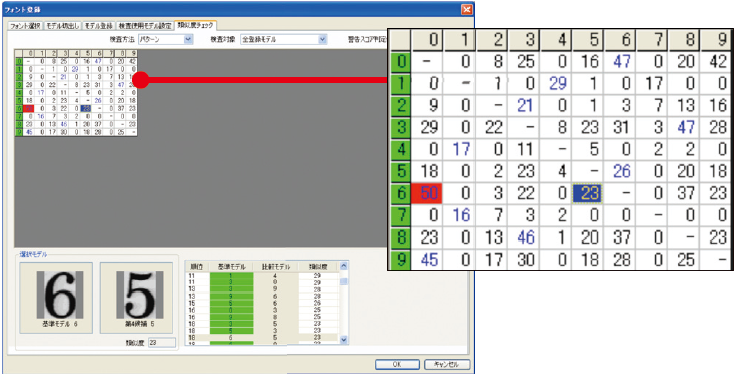Click the 類似度 value field showing 23
736x376 pixels.
(x=161, y=343)
